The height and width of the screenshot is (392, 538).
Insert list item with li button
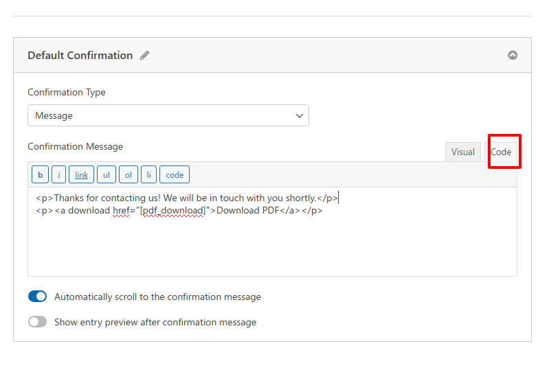(x=148, y=175)
